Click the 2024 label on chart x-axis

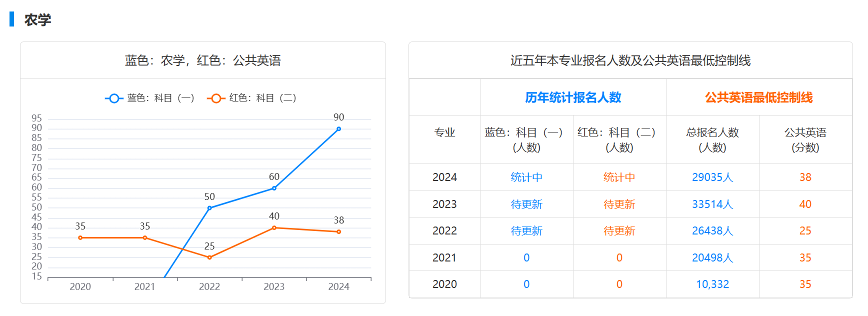(x=338, y=286)
